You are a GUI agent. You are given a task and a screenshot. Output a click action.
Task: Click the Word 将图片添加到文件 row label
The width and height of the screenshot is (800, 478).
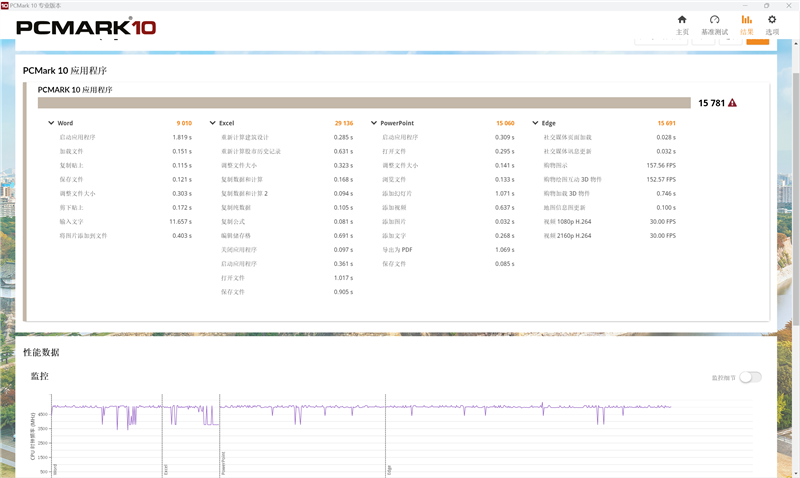coord(83,236)
